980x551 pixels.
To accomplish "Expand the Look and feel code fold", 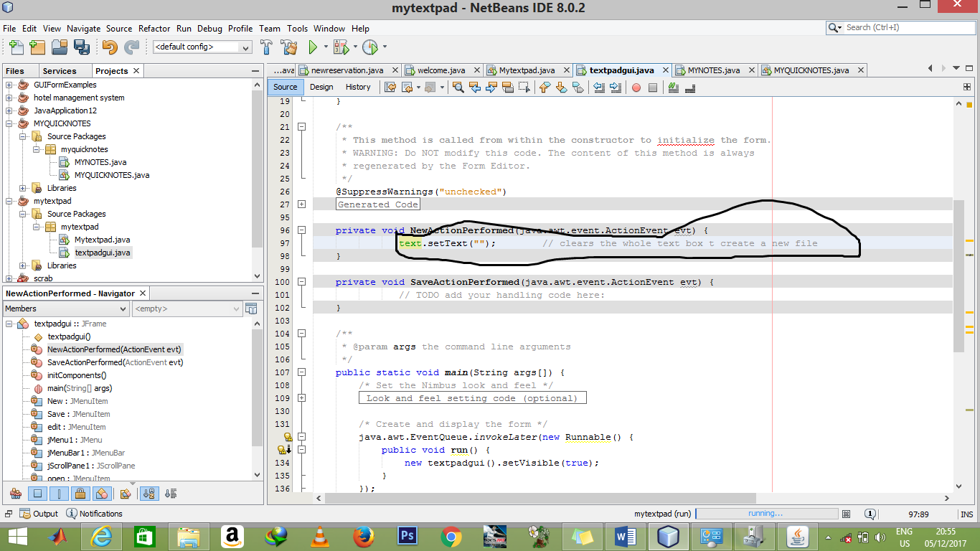I will [302, 398].
